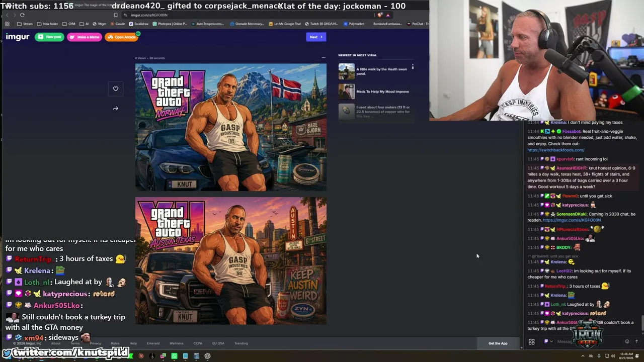This screenshot has width=644, height=362.
Task: Open the About footer link
Action: click(55, 343)
